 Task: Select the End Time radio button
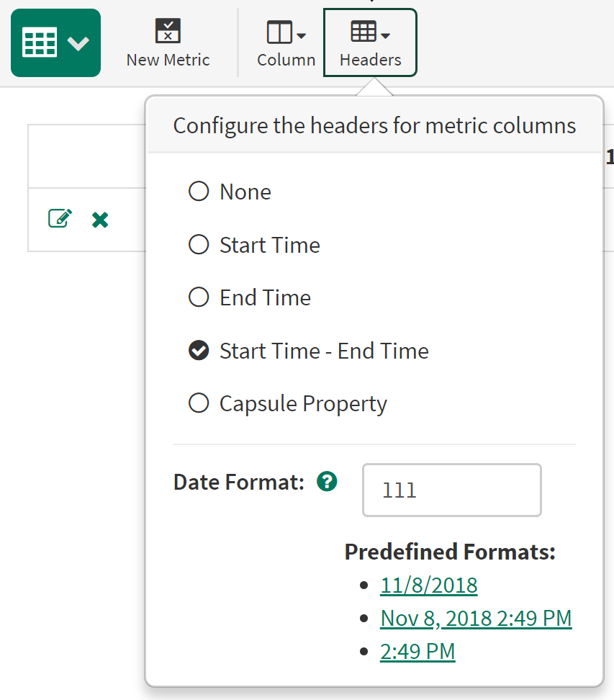point(199,297)
